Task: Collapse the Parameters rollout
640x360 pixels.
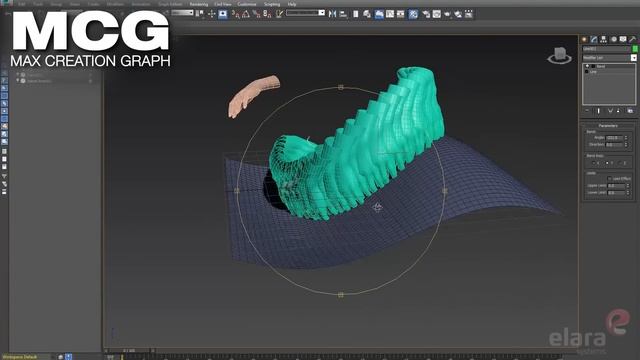Action: click(x=608, y=126)
